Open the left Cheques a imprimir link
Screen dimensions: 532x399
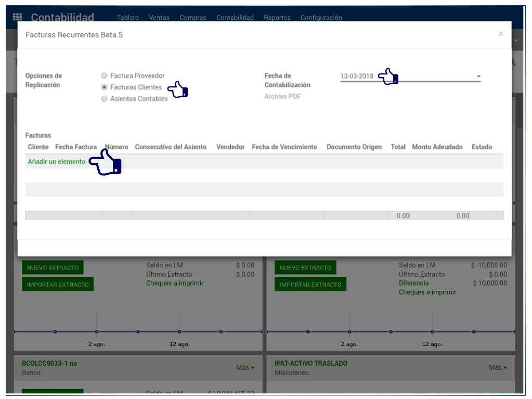[175, 284]
